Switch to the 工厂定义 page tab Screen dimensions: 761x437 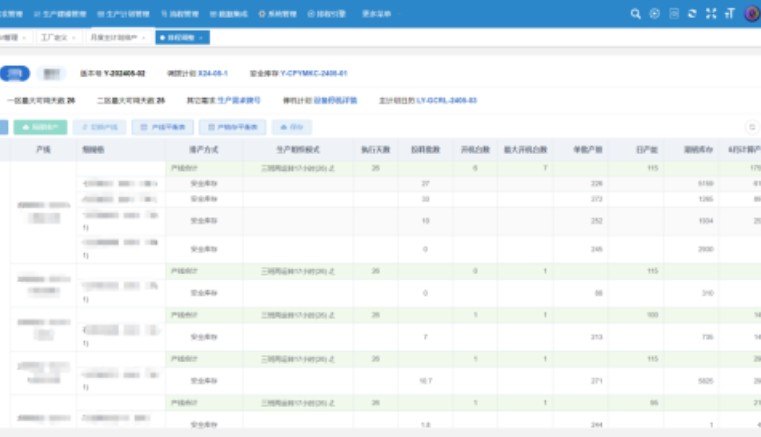[x=54, y=37]
